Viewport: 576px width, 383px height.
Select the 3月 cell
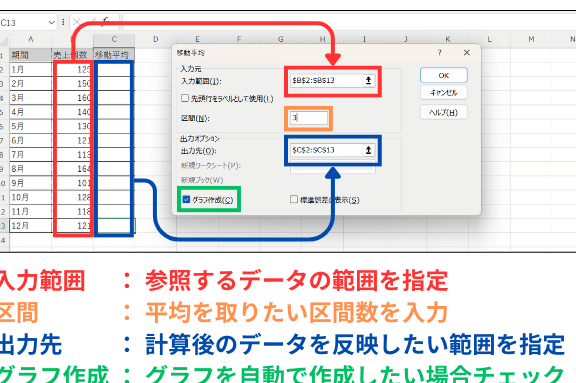pos(30,98)
